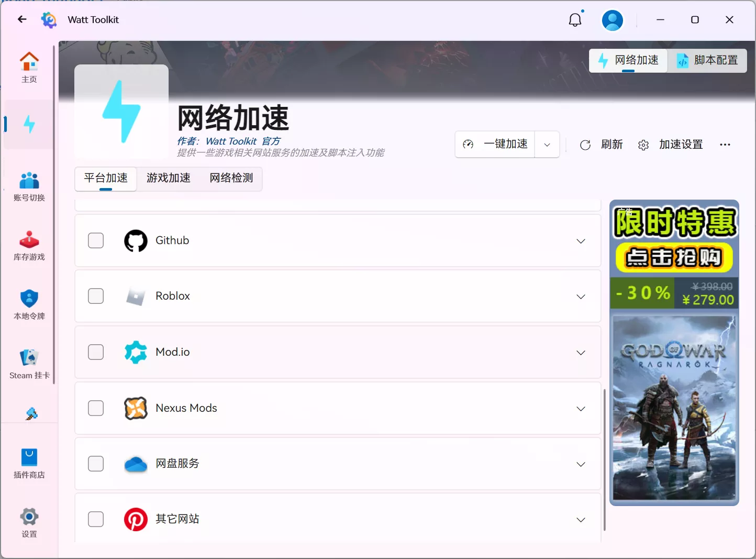Click the 刷新 refresh button
The width and height of the screenshot is (756, 559).
[602, 145]
